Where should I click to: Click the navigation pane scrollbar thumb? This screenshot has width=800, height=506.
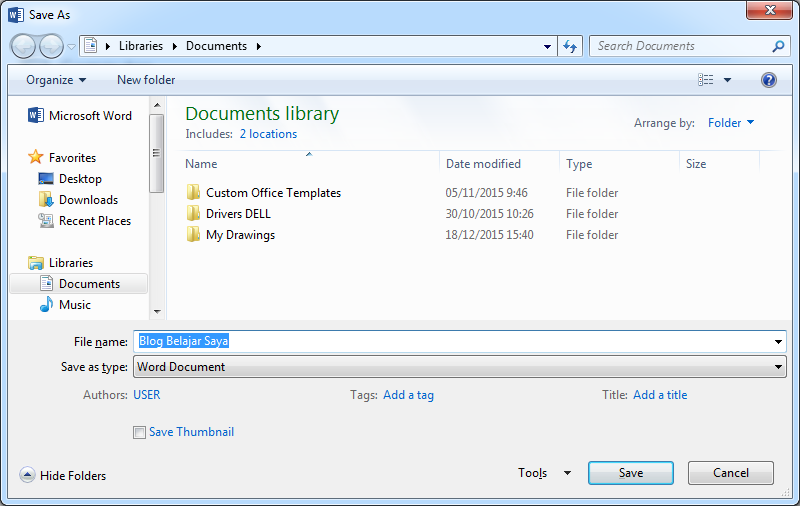157,153
